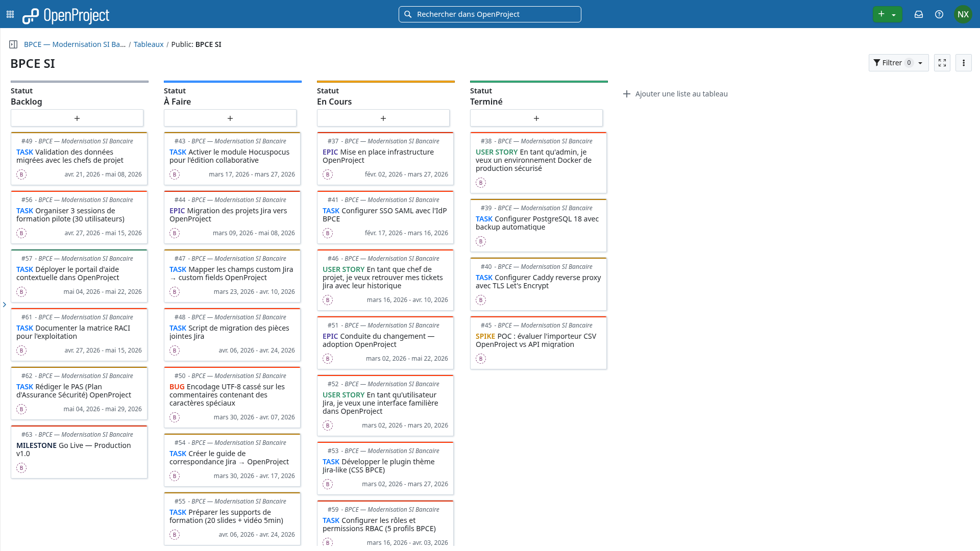Add a card to the Terminé column

pyautogui.click(x=536, y=118)
